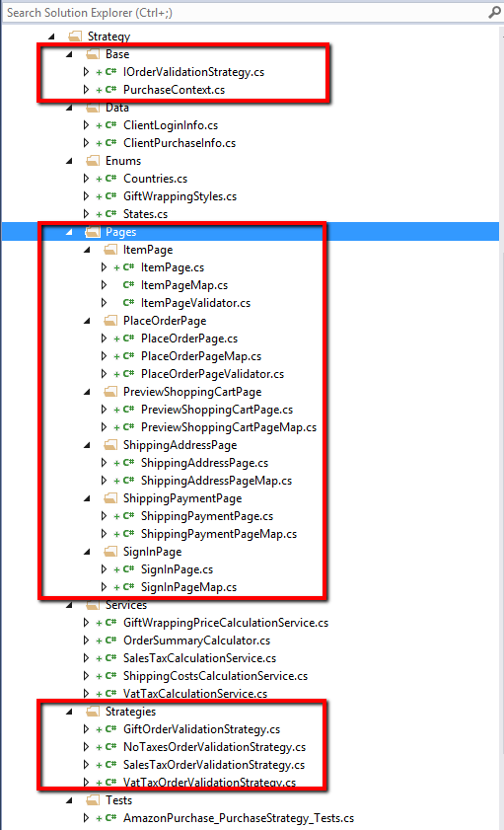Expand the PurchaseContext.cs file node

point(86,90)
